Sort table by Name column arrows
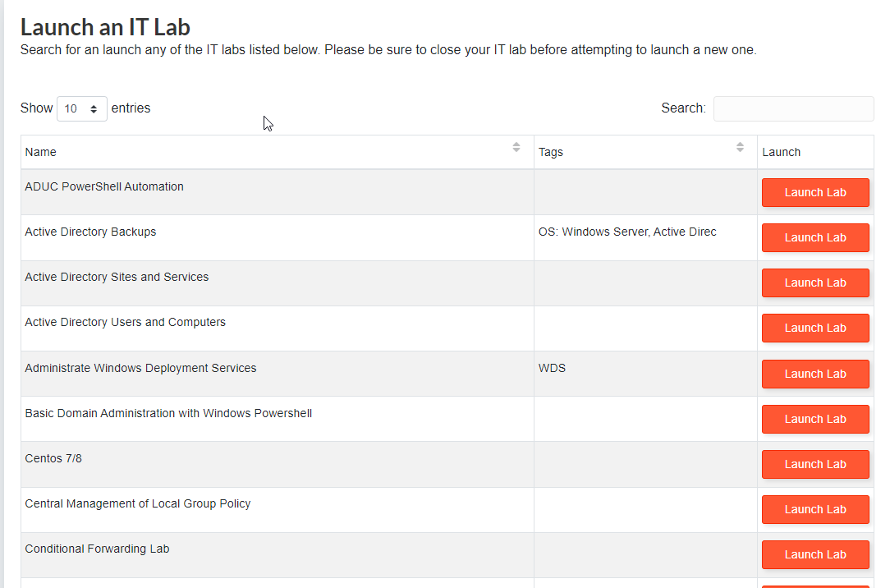Image resolution: width=890 pixels, height=588 pixels. tap(516, 148)
